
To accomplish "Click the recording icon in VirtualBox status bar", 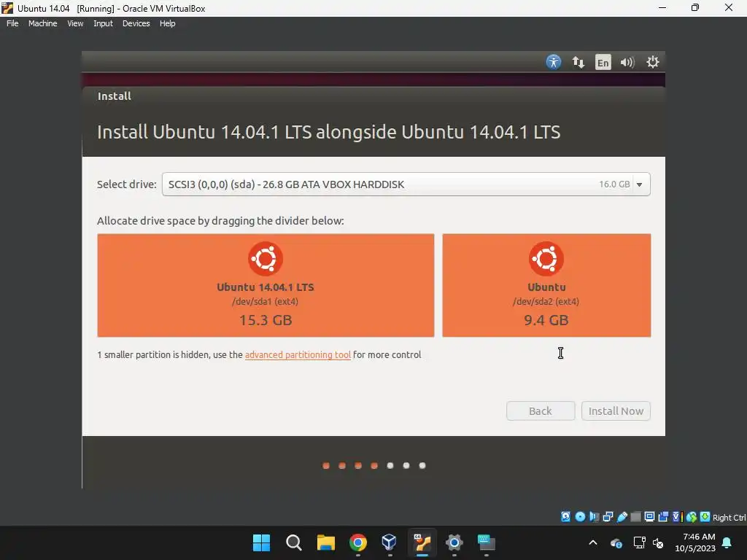I will tap(663, 517).
